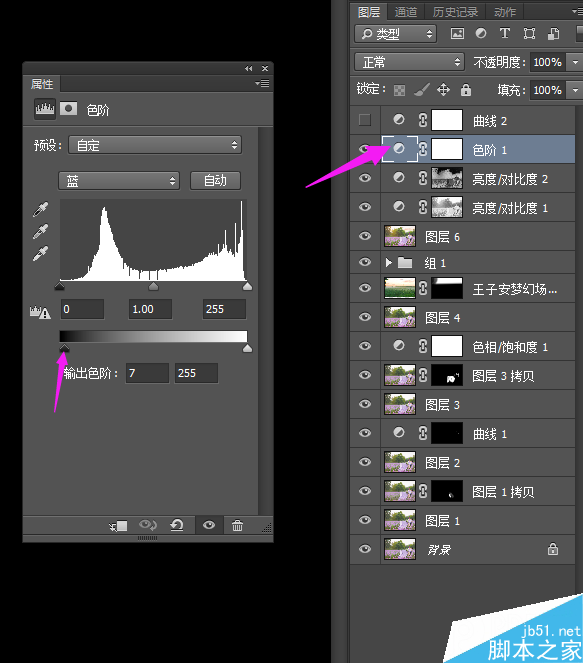Click the 图层 6 layer thumbnail
Image resolution: width=583 pixels, height=663 pixels.
click(x=400, y=236)
